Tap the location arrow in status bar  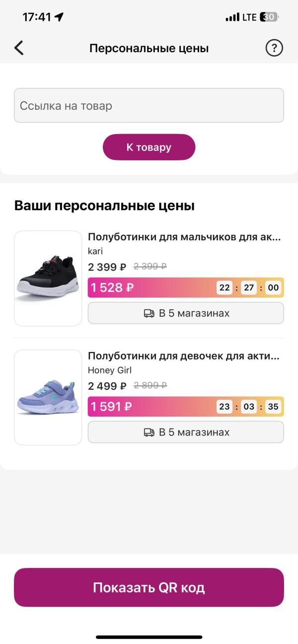[59, 17]
